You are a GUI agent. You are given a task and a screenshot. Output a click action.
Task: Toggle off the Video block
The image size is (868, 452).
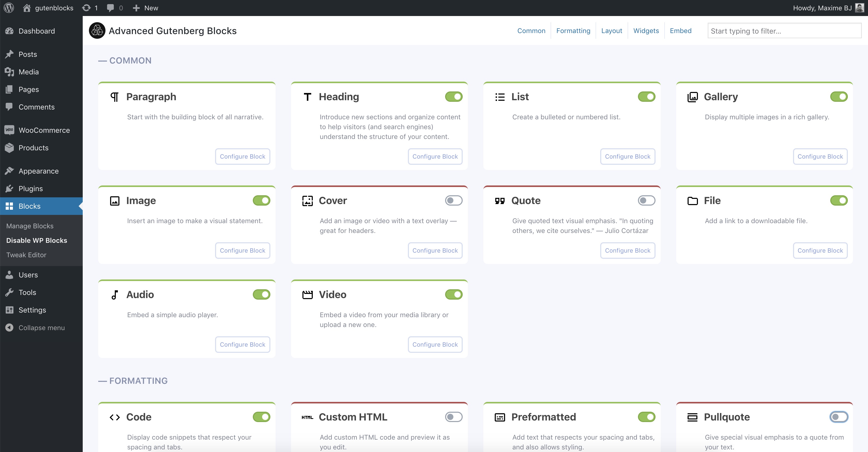tap(454, 294)
